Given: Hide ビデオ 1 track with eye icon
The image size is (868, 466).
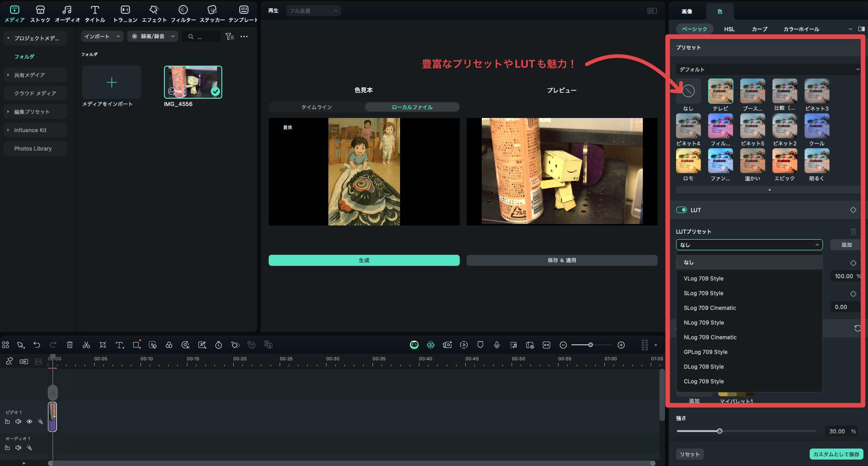Looking at the screenshot, I should click(29, 421).
